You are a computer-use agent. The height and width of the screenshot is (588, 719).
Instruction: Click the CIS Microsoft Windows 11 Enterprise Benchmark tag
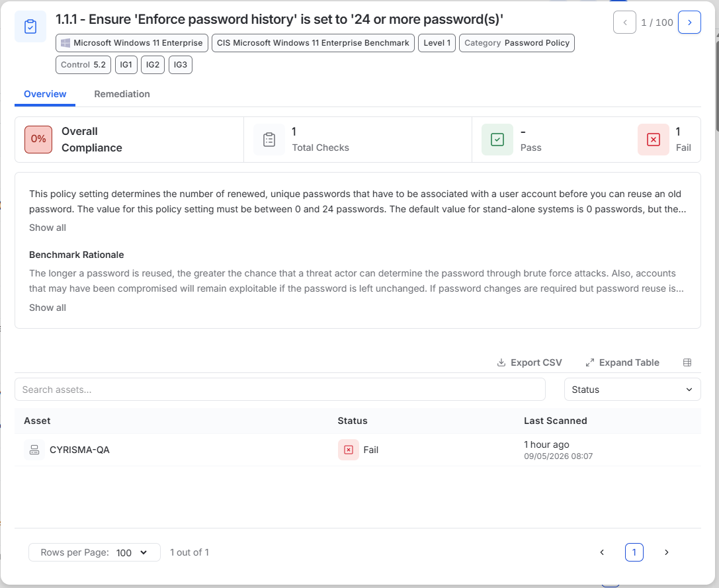coord(313,43)
